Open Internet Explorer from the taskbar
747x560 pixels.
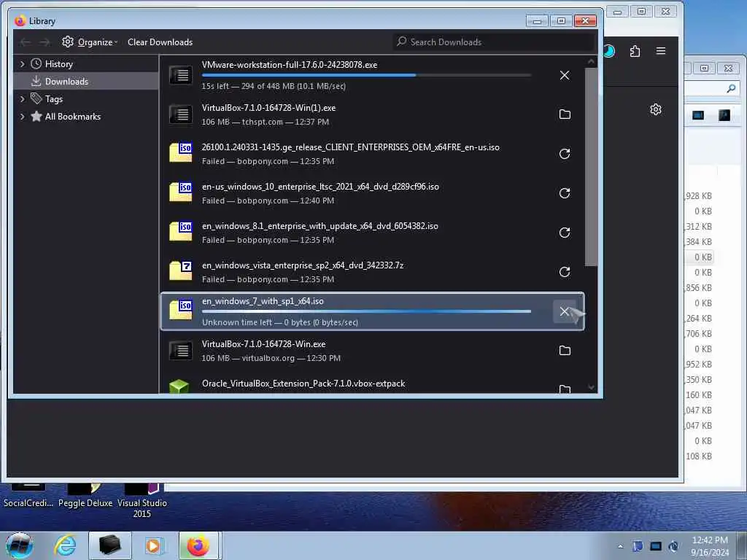[x=65, y=545]
